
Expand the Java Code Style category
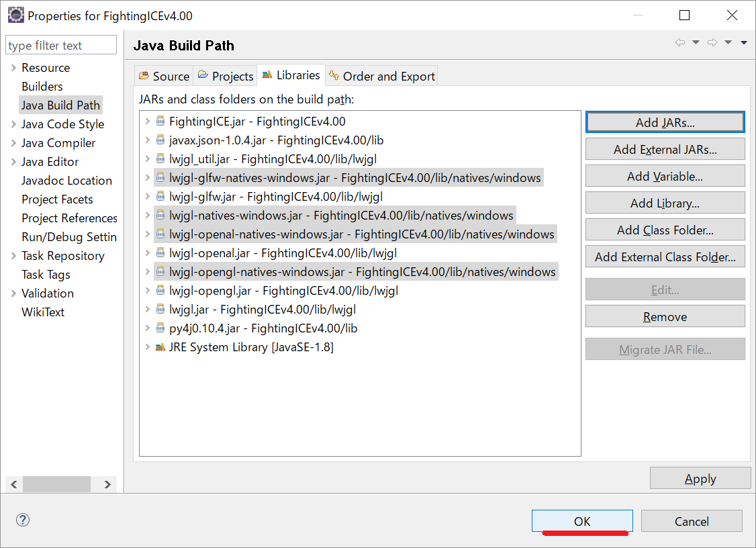click(13, 124)
